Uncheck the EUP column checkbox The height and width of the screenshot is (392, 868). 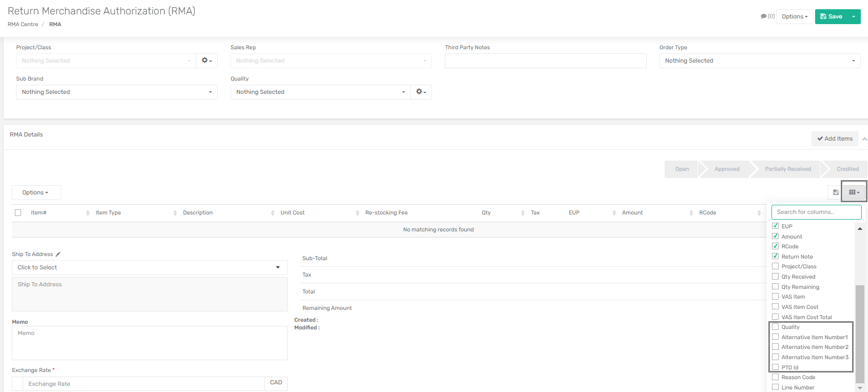(776, 226)
